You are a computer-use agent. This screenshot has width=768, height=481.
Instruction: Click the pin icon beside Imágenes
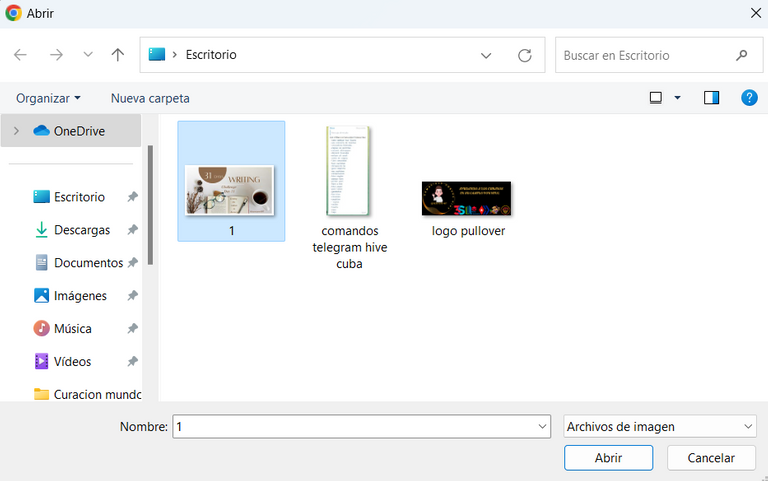(132, 296)
